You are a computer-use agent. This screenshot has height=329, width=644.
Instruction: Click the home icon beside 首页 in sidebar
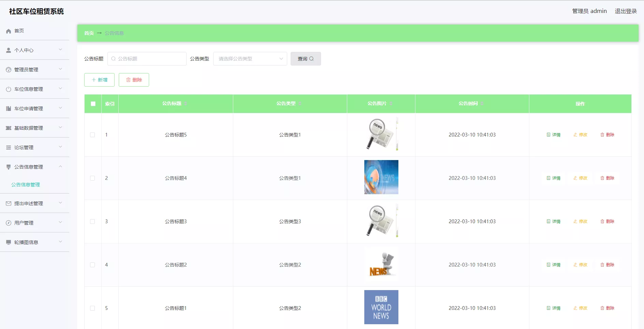(x=9, y=31)
